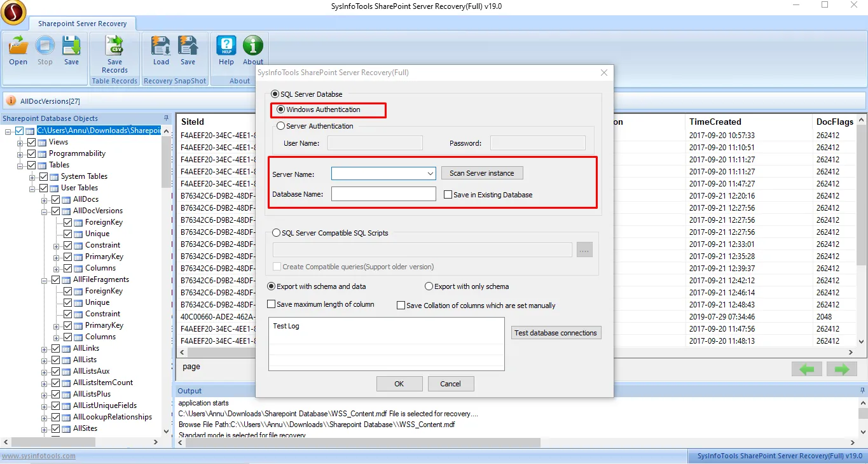This screenshot has width=868, height=464.
Task: Expand the Programmability tree node
Action: (x=20, y=153)
